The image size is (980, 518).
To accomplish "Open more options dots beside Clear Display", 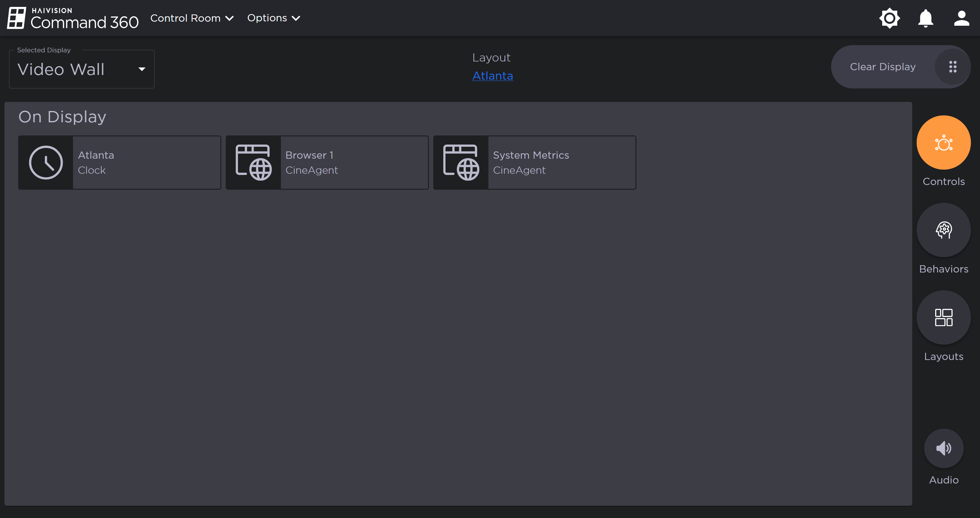I will [x=953, y=67].
